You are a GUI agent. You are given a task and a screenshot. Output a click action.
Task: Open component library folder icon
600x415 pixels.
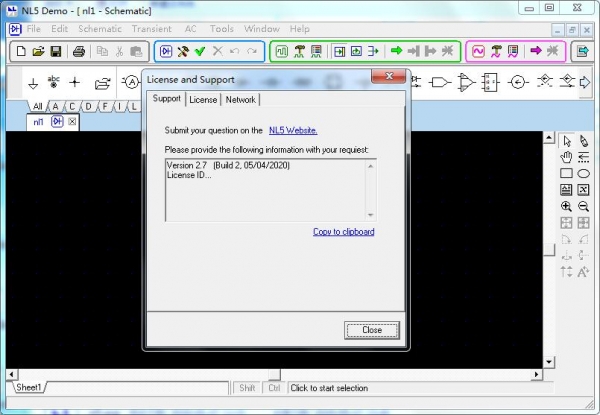point(102,83)
